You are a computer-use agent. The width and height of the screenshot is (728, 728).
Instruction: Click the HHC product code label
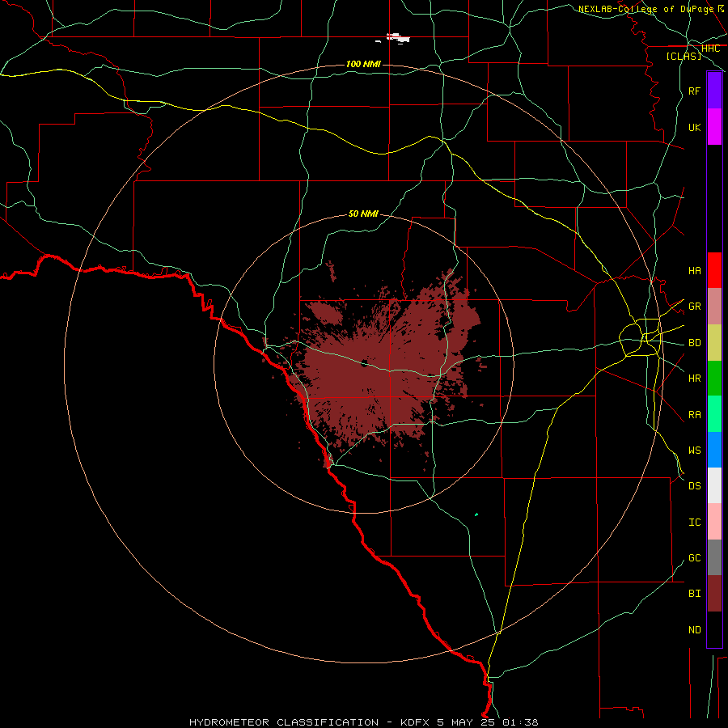click(710, 49)
